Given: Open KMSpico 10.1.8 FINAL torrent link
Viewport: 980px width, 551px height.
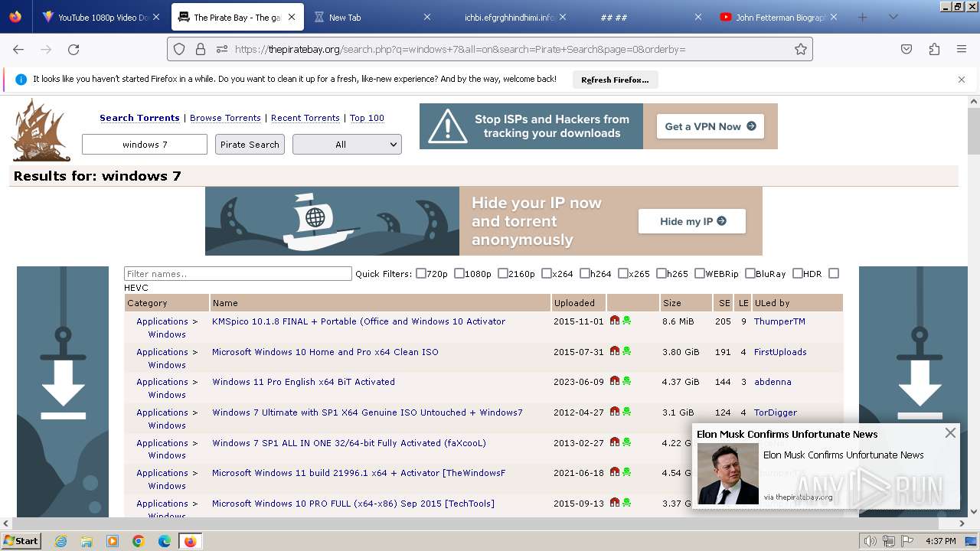Looking at the screenshot, I should [x=358, y=321].
